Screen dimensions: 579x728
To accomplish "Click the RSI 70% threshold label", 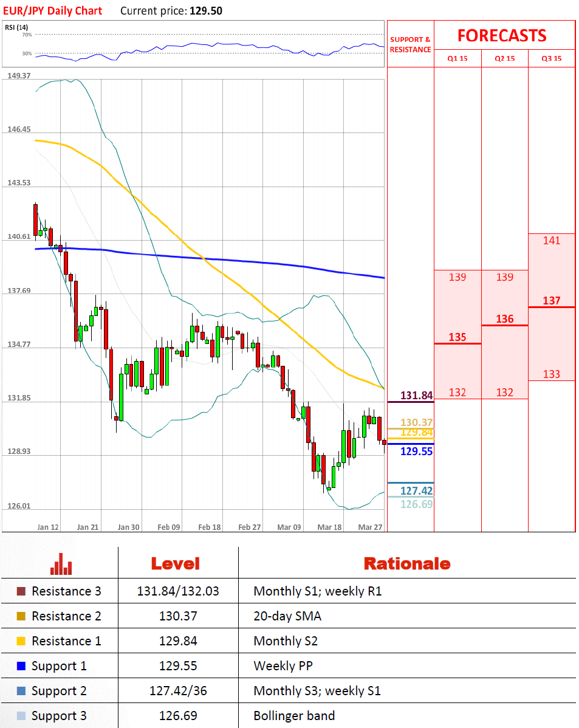I will (27, 35).
